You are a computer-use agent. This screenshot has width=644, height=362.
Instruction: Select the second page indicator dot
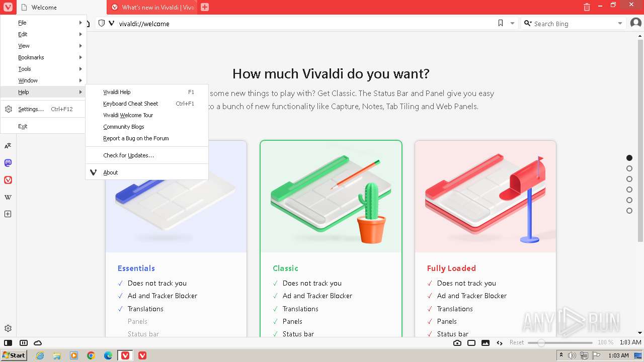coord(629,168)
